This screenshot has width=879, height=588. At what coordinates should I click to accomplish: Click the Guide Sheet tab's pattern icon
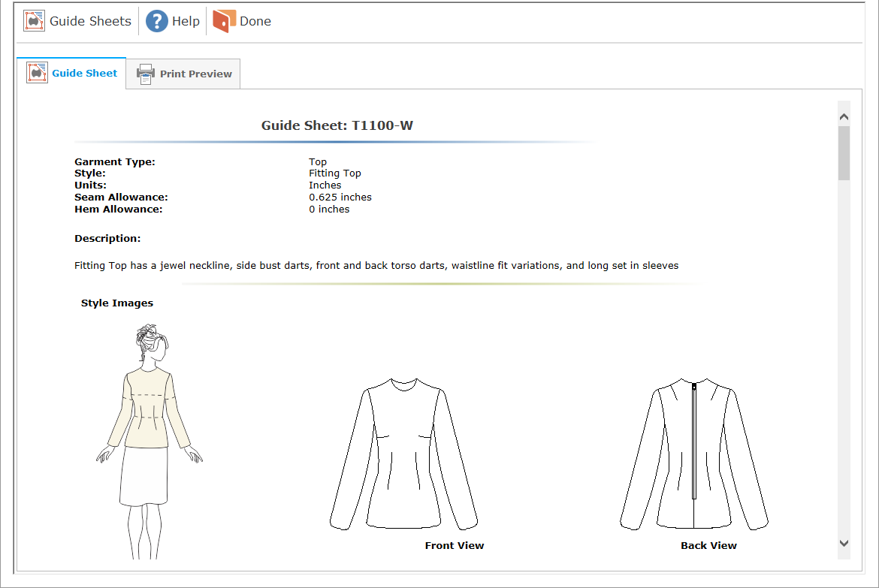[38, 73]
